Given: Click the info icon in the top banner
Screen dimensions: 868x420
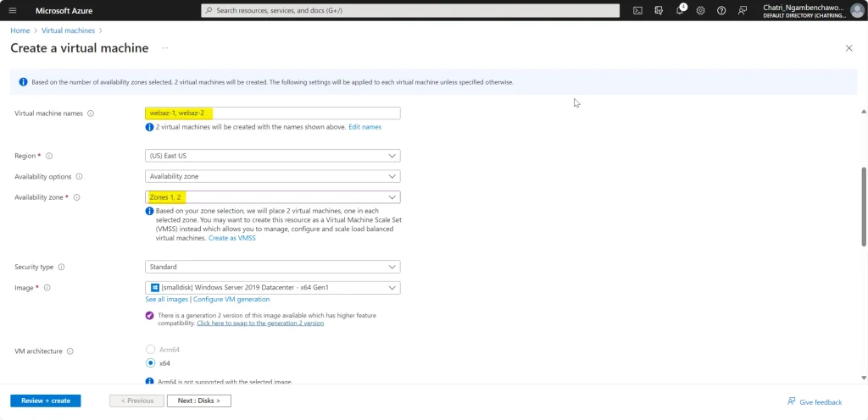Looking at the screenshot, I should [23, 82].
